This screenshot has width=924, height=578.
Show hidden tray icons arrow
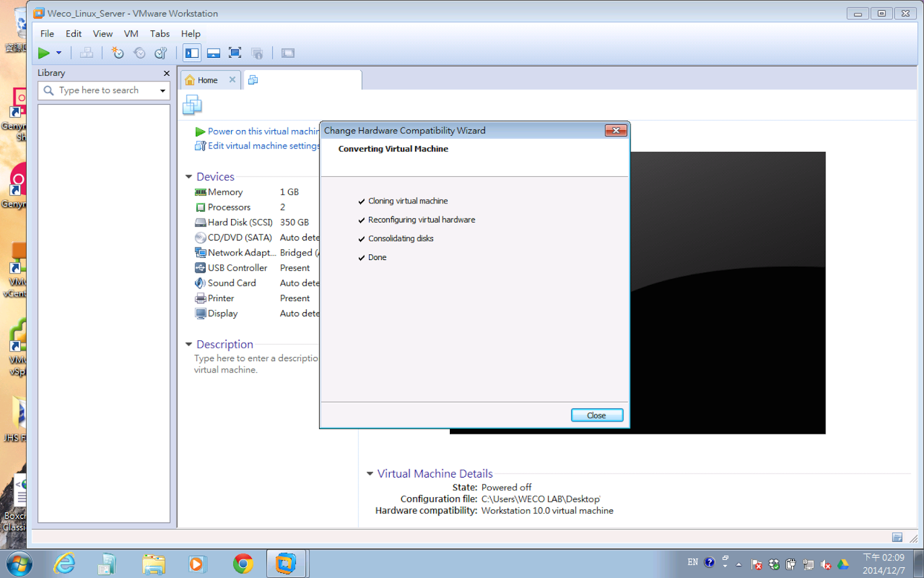pos(739,564)
